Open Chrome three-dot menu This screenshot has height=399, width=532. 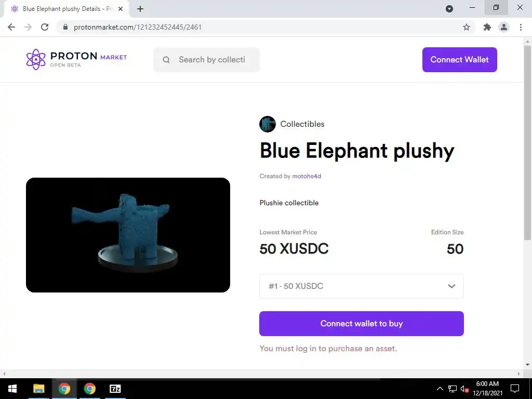click(x=521, y=27)
